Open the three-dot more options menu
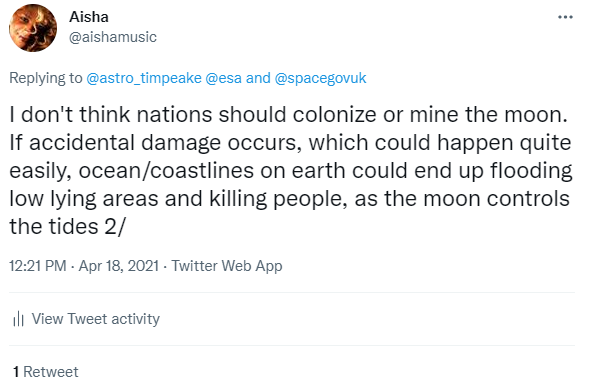 click(x=565, y=17)
